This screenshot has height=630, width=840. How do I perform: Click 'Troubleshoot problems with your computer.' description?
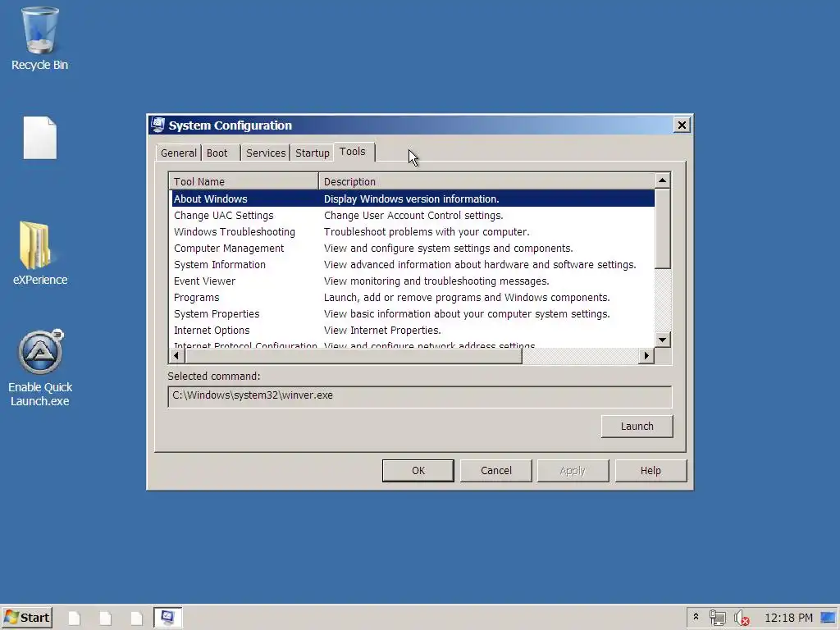(427, 232)
